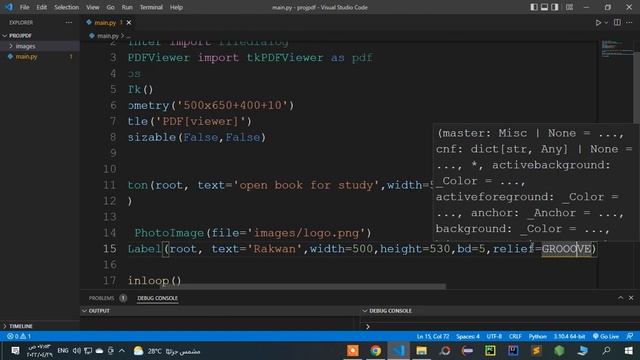
Task: Start Go Live server
Action: point(606,336)
